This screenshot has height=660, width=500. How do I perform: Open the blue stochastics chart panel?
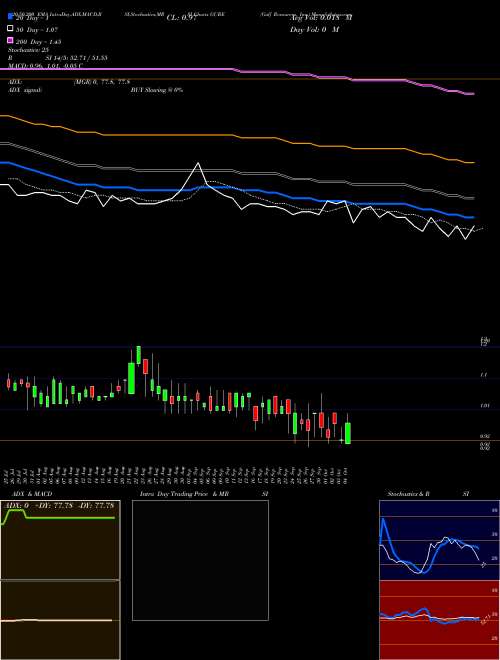[439, 540]
